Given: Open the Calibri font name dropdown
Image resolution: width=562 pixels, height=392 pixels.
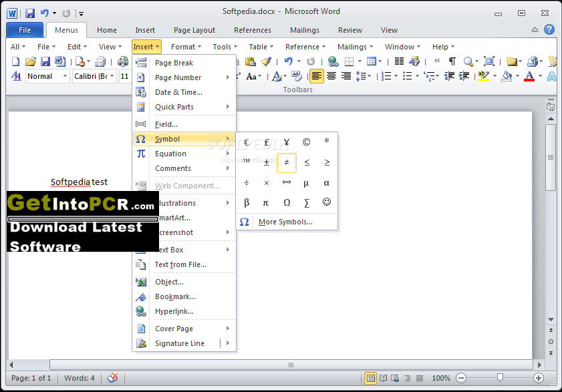Looking at the screenshot, I should [x=112, y=76].
